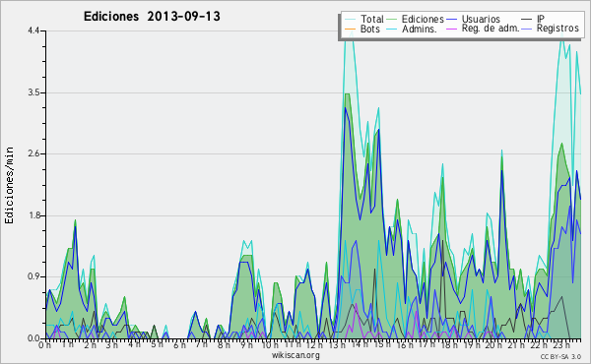This screenshot has height=364, width=591.
Task: Select the 'Registros' legend entry
Action: tap(558, 29)
